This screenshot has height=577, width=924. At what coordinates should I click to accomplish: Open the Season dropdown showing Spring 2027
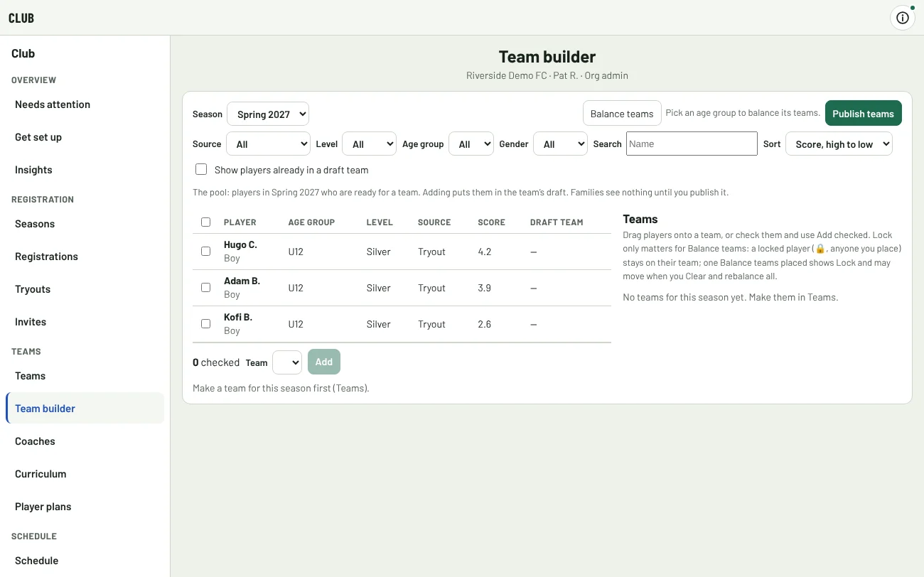[x=268, y=114]
